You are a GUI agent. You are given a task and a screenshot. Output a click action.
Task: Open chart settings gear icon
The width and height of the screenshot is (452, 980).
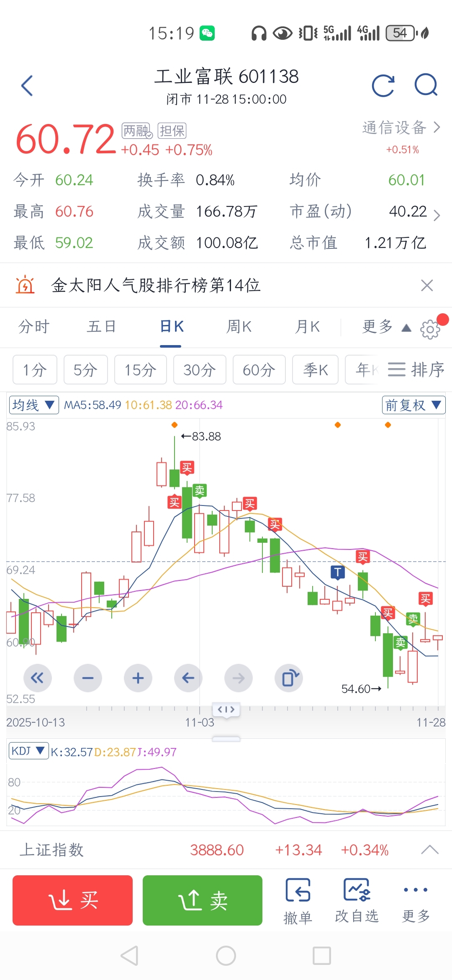(x=430, y=329)
